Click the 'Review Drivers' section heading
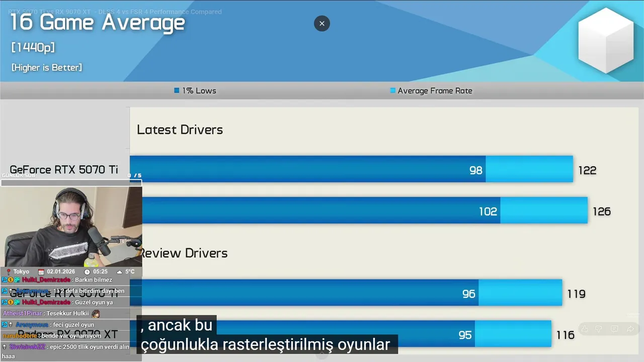 pos(183,253)
